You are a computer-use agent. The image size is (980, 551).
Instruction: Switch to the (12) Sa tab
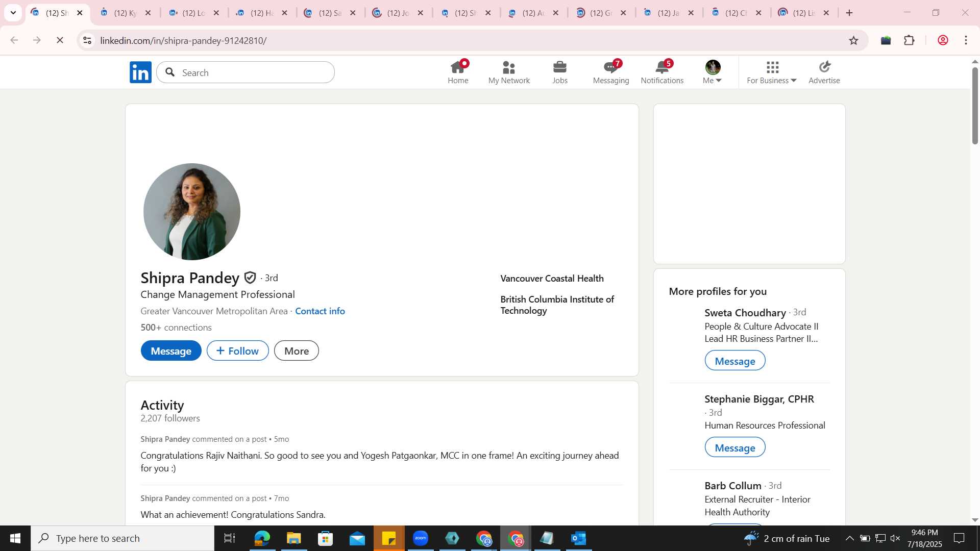330,13
